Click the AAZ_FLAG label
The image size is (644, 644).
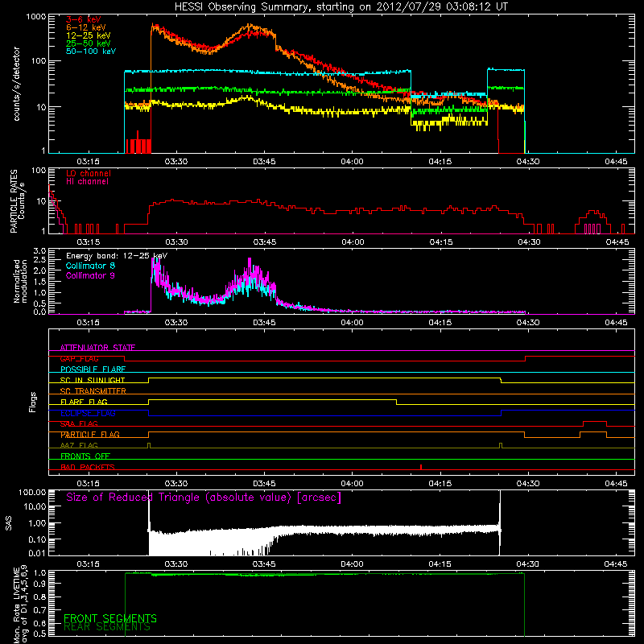(79, 445)
